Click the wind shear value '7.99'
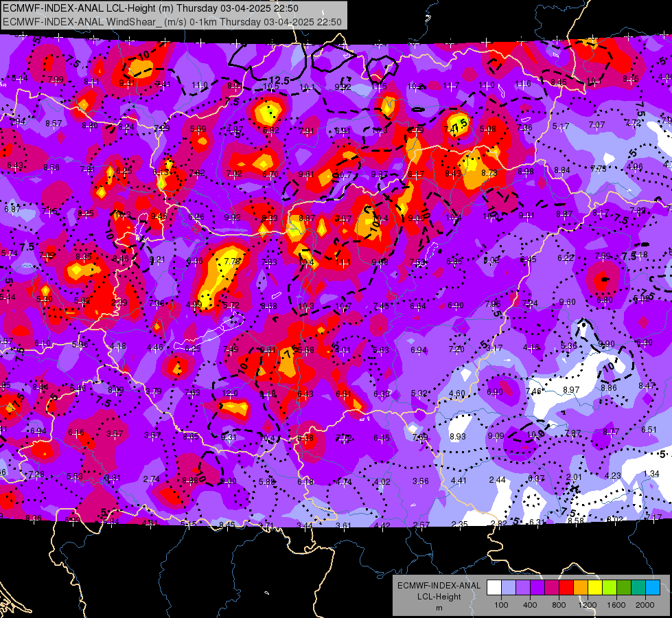The width and height of the screenshot is (672, 618). [56, 80]
